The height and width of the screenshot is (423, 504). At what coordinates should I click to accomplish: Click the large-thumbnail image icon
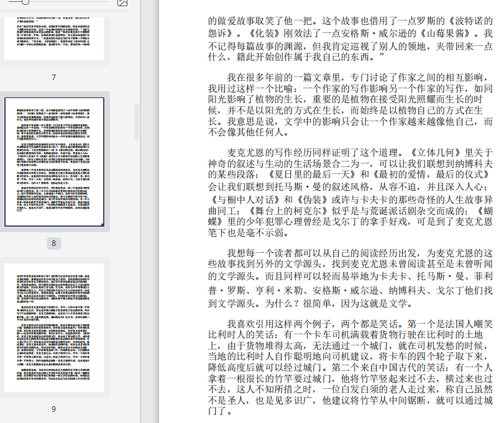pyautogui.click(x=122, y=2)
